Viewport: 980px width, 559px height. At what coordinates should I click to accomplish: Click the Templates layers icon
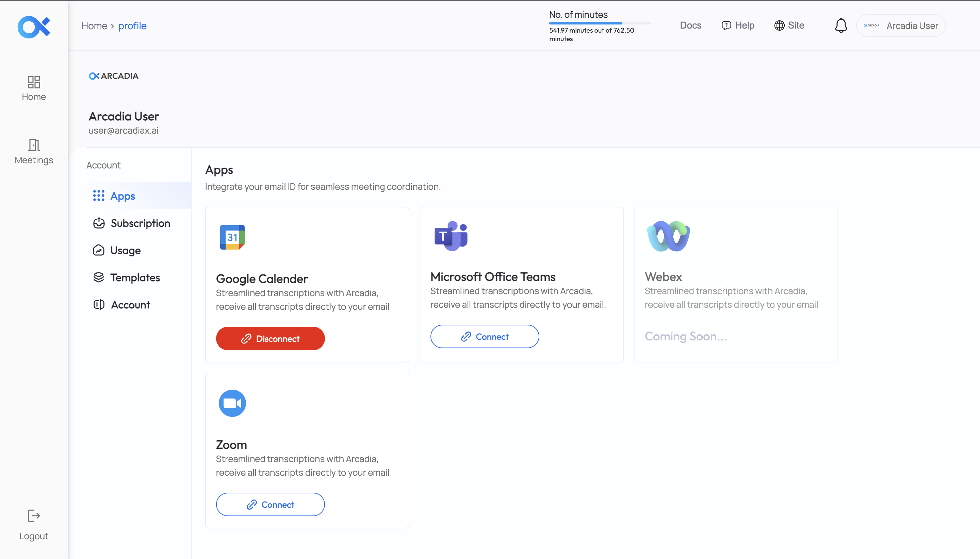(99, 277)
